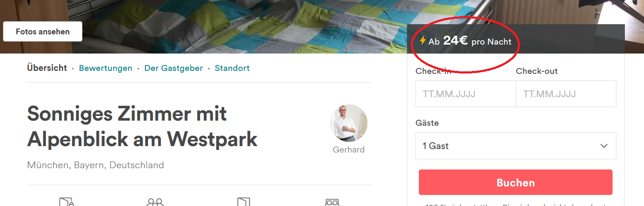The image size is (644, 206).
Task: Go to the Der Gastgeber section
Action: click(173, 68)
